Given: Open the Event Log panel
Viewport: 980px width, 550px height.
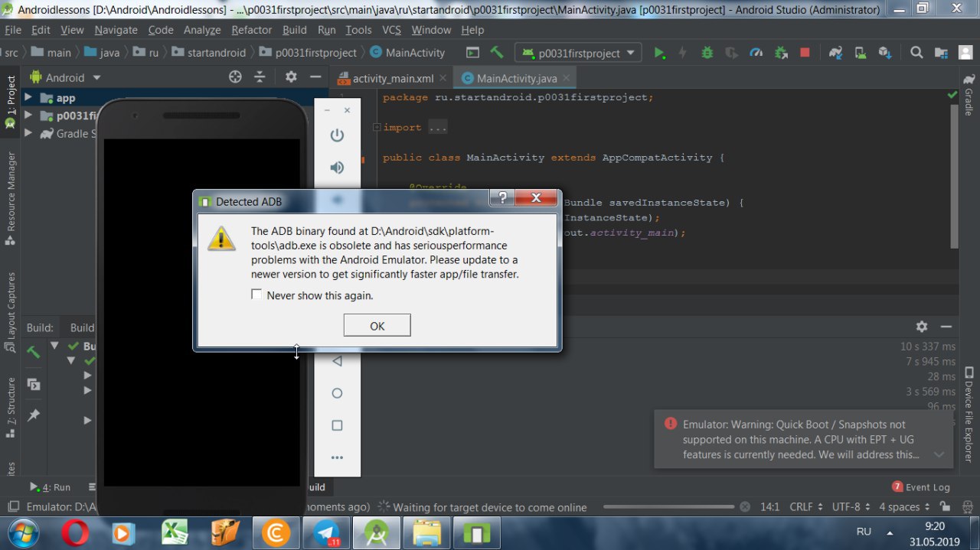Looking at the screenshot, I should [x=921, y=487].
